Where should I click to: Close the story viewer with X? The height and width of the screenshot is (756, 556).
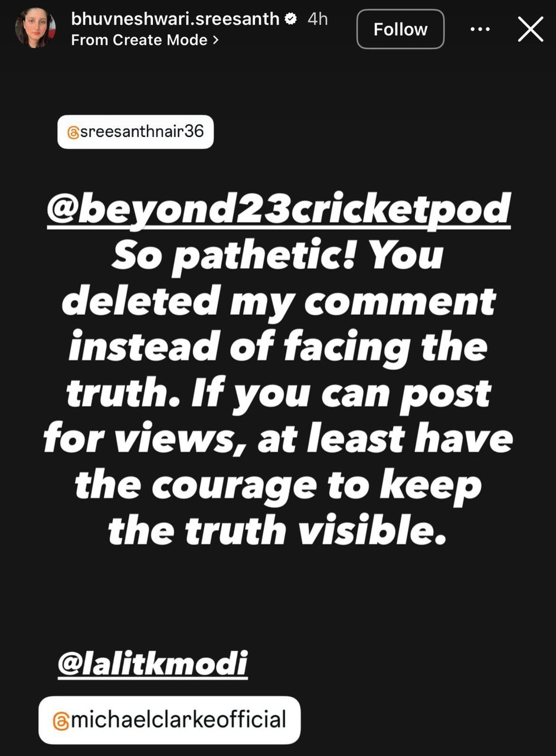[530, 29]
